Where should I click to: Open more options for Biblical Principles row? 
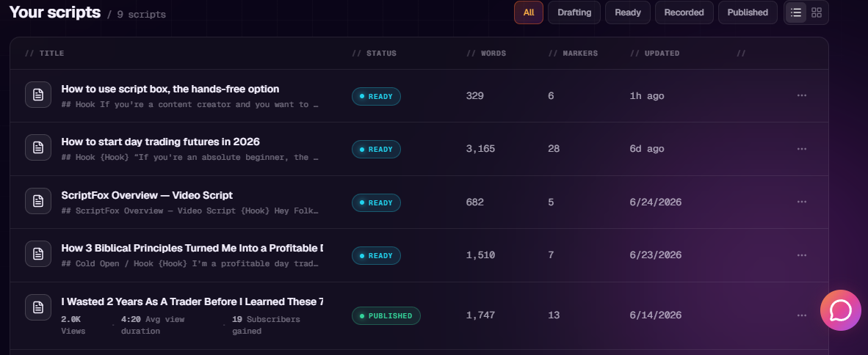click(802, 255)
